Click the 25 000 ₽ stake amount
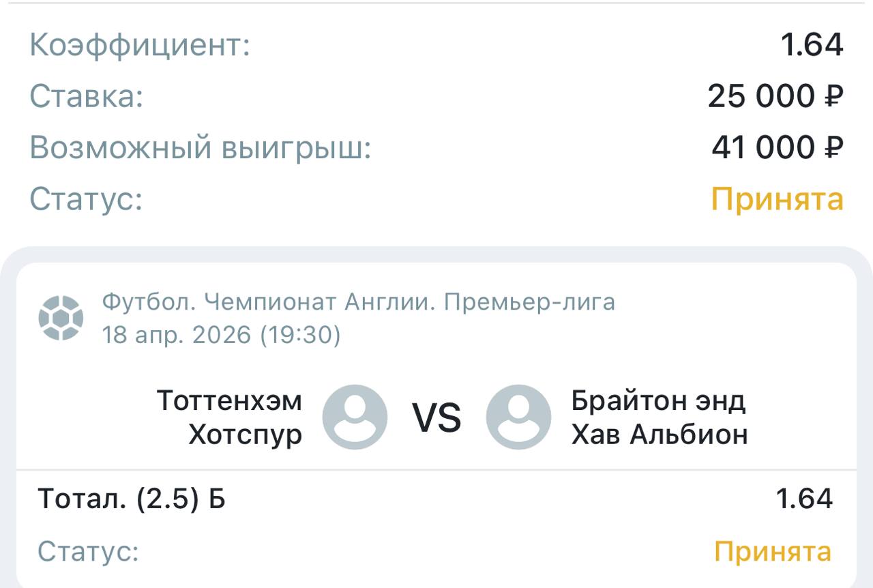Viewport: 873px width, 588px height. 775,96
